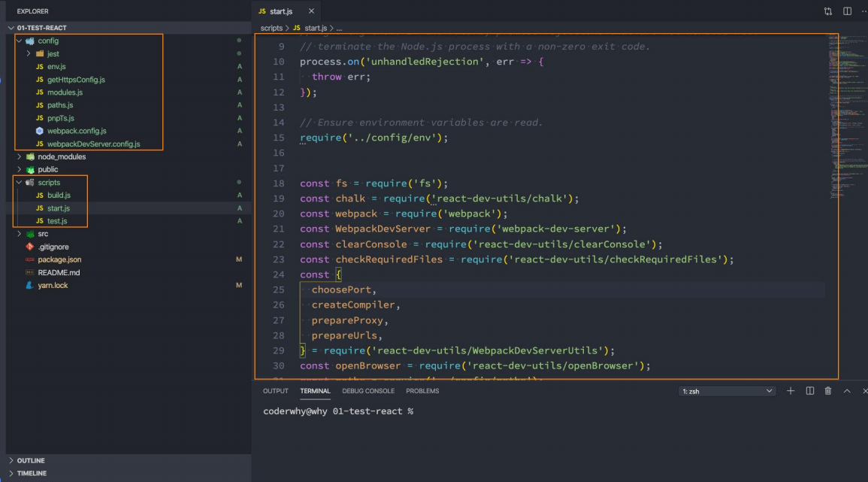Click scripts in the breadcrumb path

pyautogui.click(x=271, y=28)
